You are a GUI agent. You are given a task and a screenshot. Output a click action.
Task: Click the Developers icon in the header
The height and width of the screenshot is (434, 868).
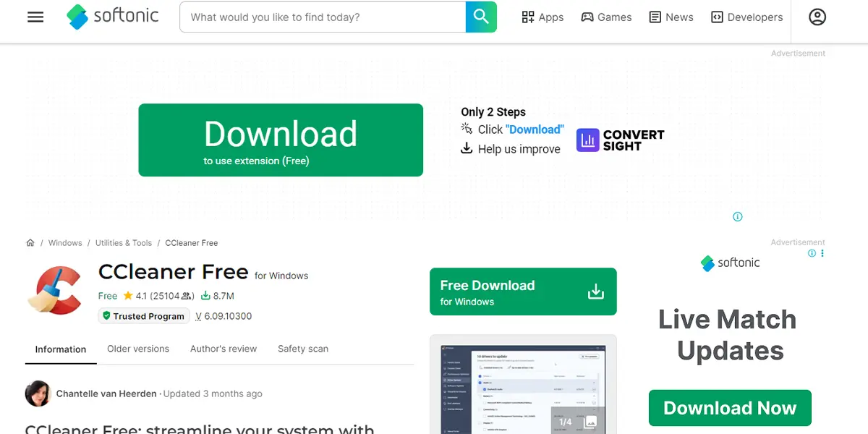point(718,17)
